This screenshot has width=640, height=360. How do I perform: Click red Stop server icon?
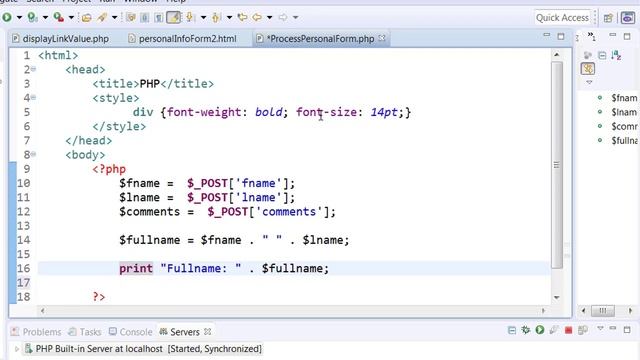coord(568,330)
